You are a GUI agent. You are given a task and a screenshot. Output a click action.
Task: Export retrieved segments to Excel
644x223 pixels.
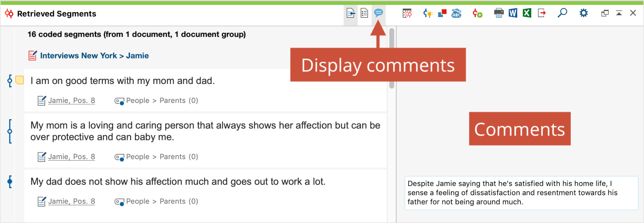coord(527,13)
